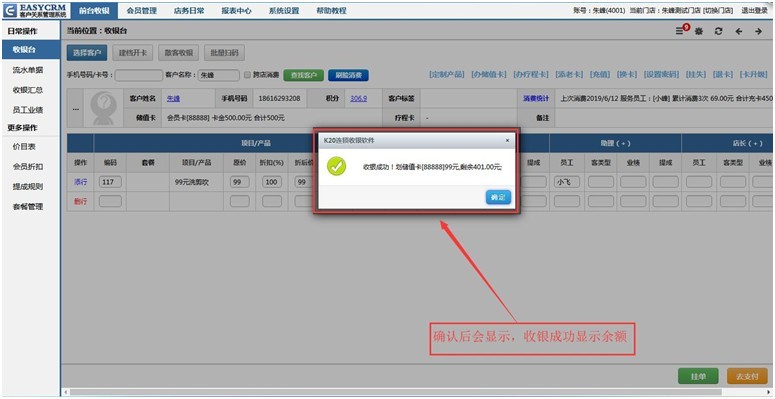Close the K20连锁收银软件 dialog with X
Image resolution: width=775 pixels, height=399 pixels.
click(507, 140)
